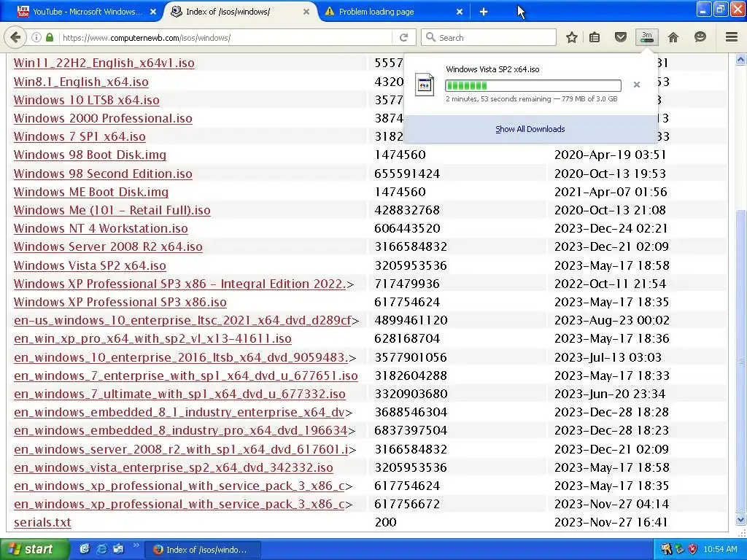The height and width of the screenshot is (560, 747).
Task: Open en_windows_embedded_8_industry_pro link
Action: click(x=181, y=430)
